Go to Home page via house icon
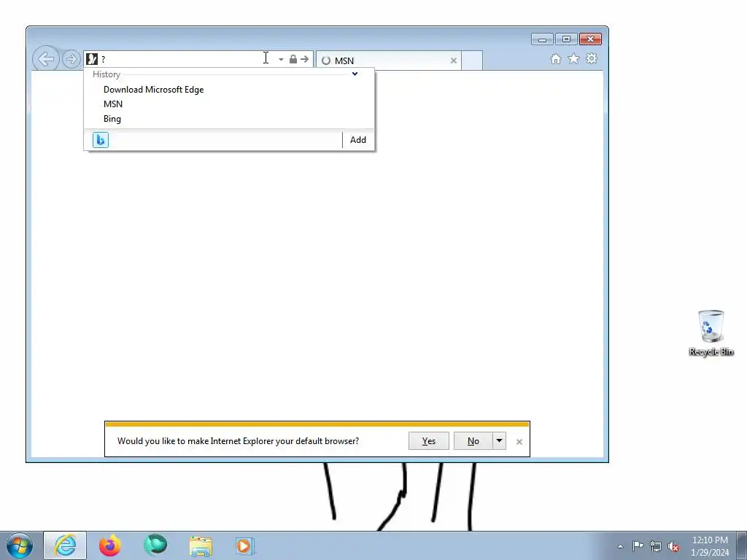 pos(555,58)
